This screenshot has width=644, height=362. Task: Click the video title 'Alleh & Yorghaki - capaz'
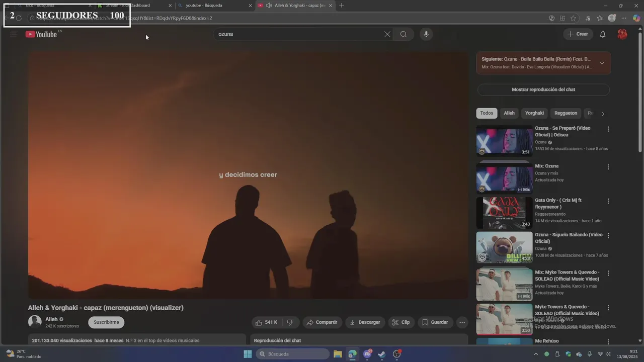[106, 308]
